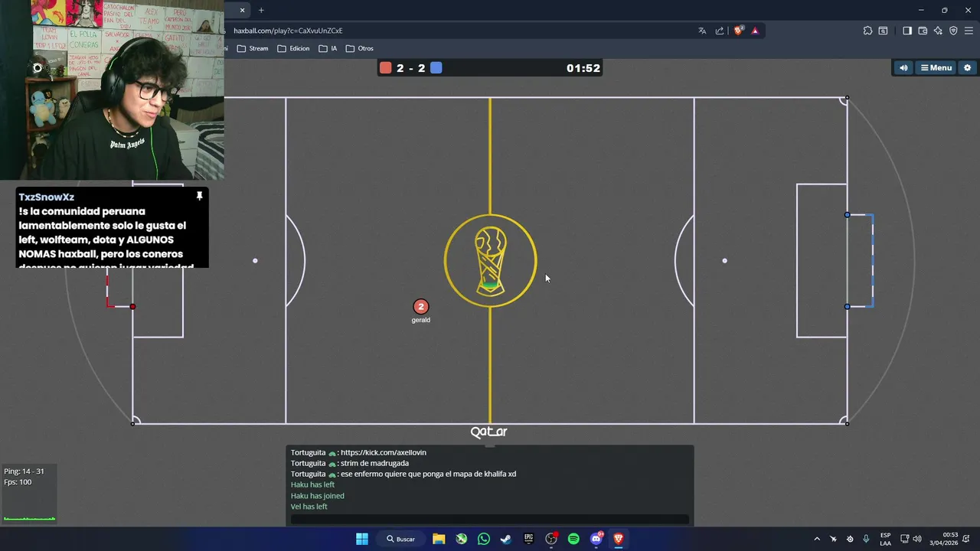Open the Xbox app from taskbar
980x551 pixels.
tap(461, 539)
